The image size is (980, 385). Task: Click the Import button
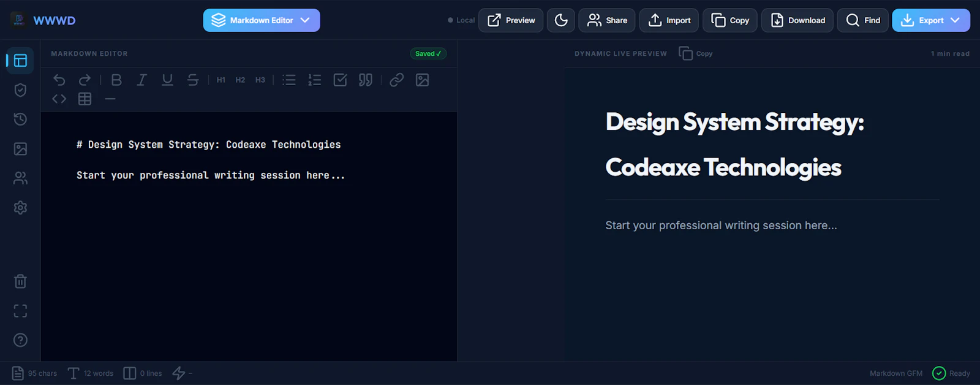coord(669,20)
